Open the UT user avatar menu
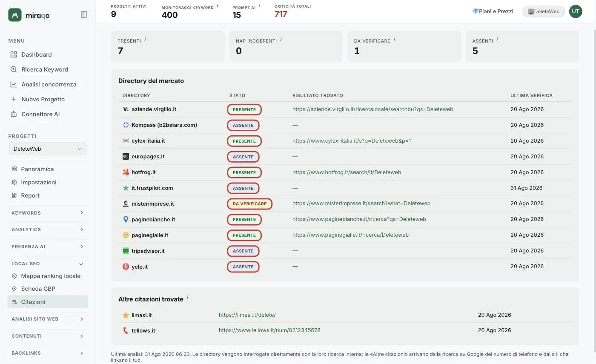 (576, 11)
